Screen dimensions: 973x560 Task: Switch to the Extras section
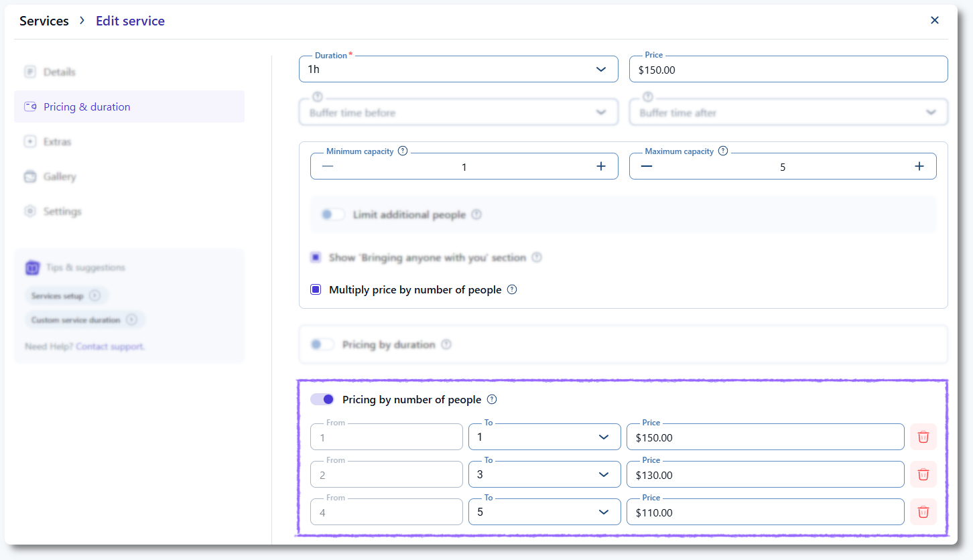pos(57,142)
